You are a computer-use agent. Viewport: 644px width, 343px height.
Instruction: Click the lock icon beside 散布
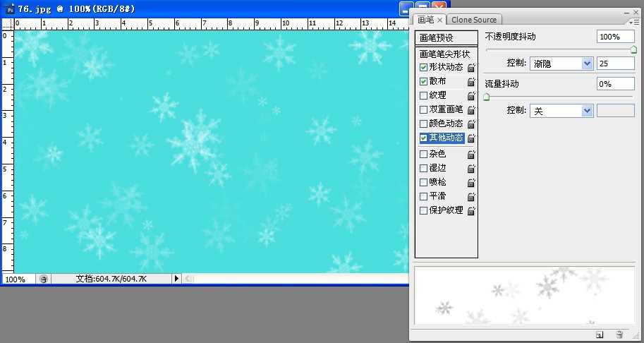471,82
